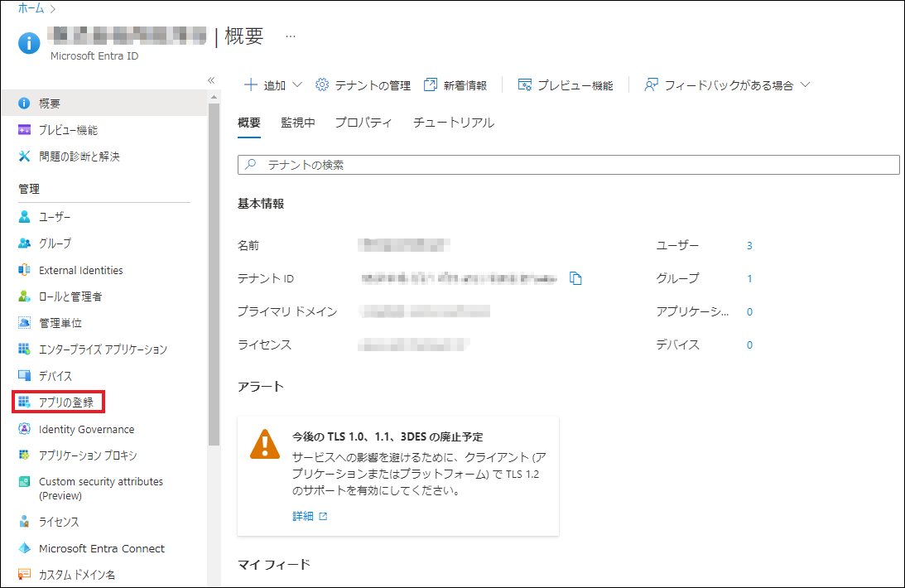Click the copy icon beside テナント ID
This screenshot has height=588, width=905.
pos(576,279)
